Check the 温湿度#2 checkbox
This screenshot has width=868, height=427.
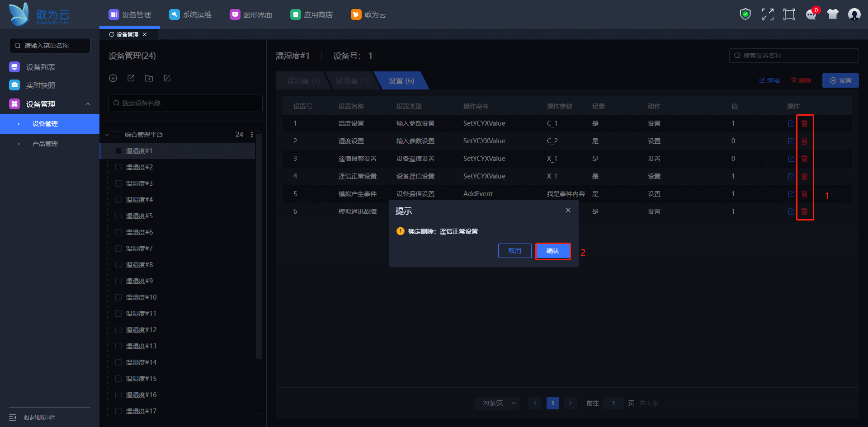[x=118, y=167]
